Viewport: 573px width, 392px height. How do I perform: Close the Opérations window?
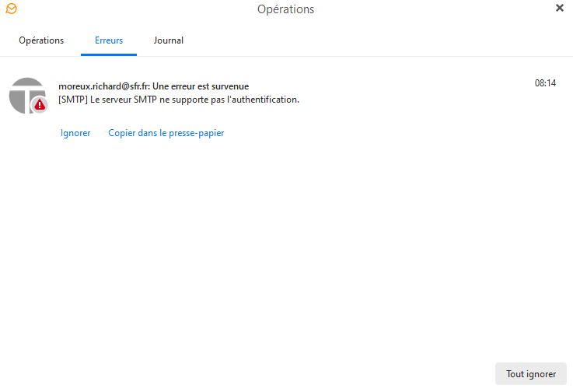tap(560, 9)
